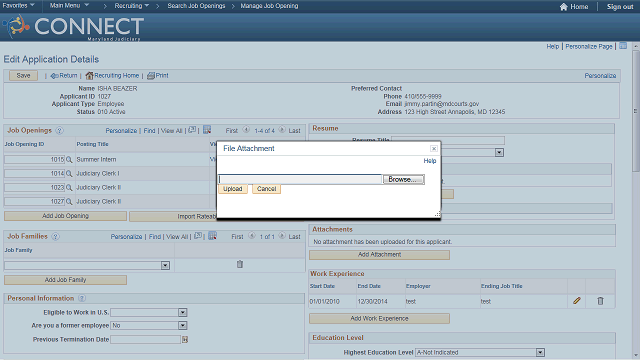Close the File Attachment dialog
The image size is (640, 360).
click(434, 149)
